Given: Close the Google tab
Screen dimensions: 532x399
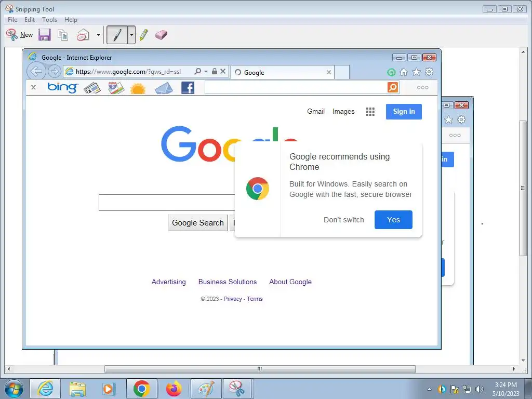Looking at the screenshot, I should point(329,72).
